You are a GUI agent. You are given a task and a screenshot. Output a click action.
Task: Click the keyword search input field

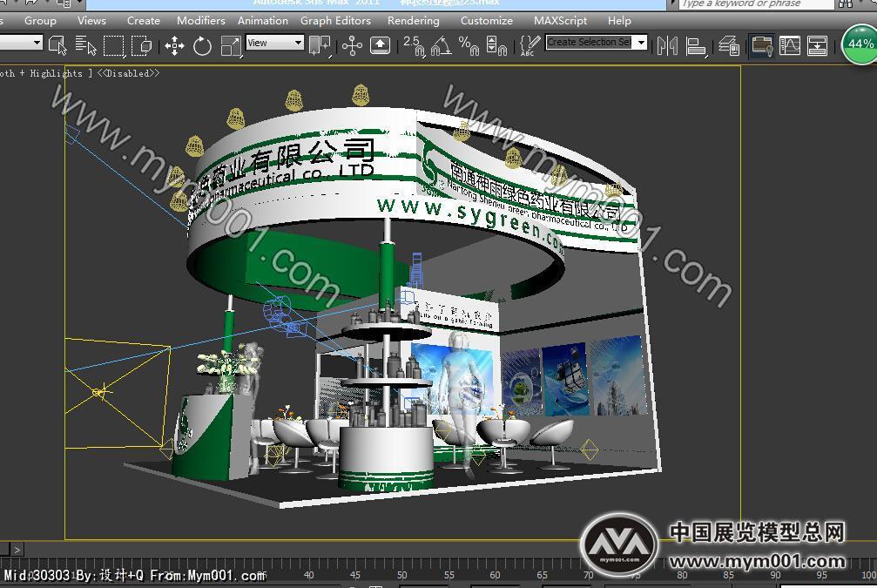tap(756, 3)
